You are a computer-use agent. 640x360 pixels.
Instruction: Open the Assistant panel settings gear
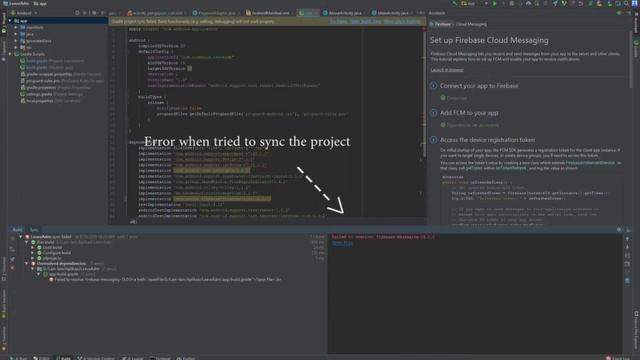tap(620, 13)
